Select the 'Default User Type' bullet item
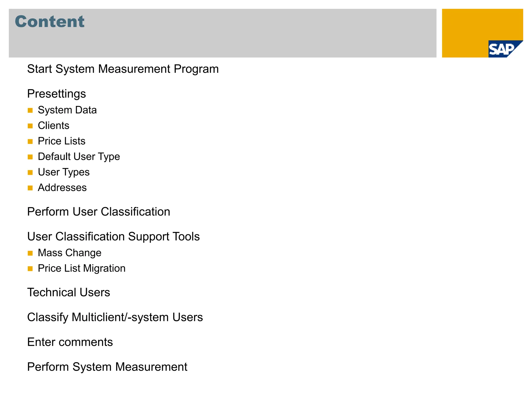Image resolution: width=532 pixels, height=399 pixels. coord(79,157)
